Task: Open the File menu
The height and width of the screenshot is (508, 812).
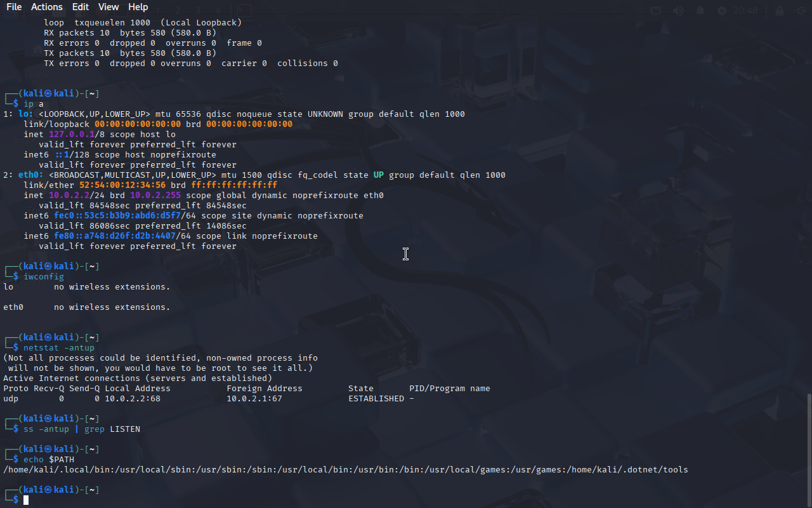Action: pos(14,7)
